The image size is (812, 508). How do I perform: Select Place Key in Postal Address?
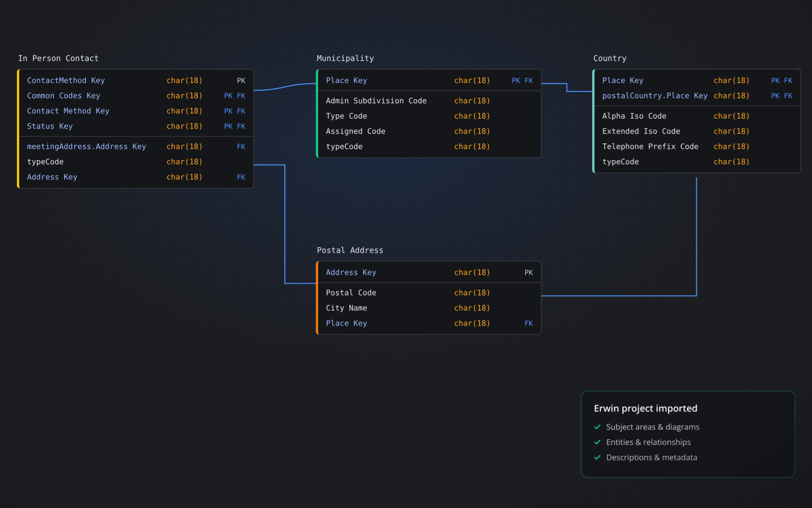point(429,323)
